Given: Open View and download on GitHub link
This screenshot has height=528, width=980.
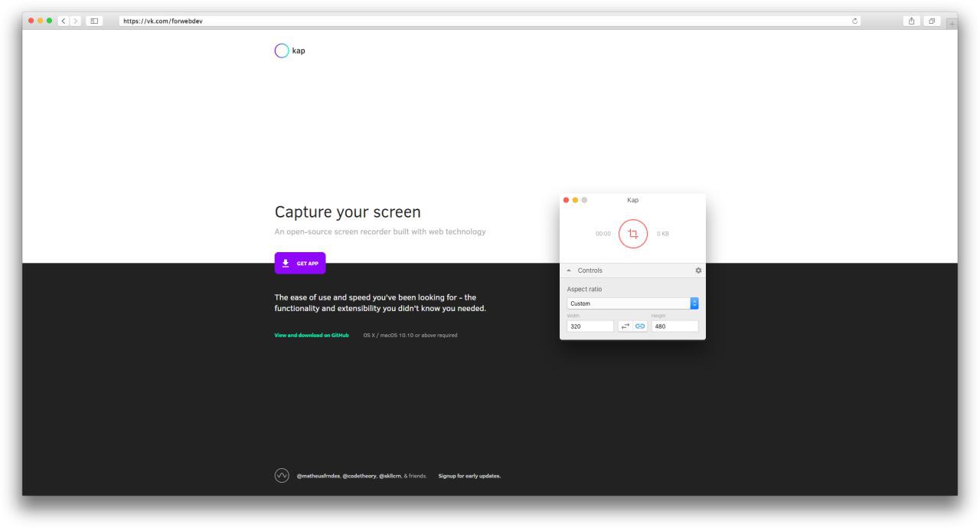Looking at the screenshot, I should click(312, 335).
